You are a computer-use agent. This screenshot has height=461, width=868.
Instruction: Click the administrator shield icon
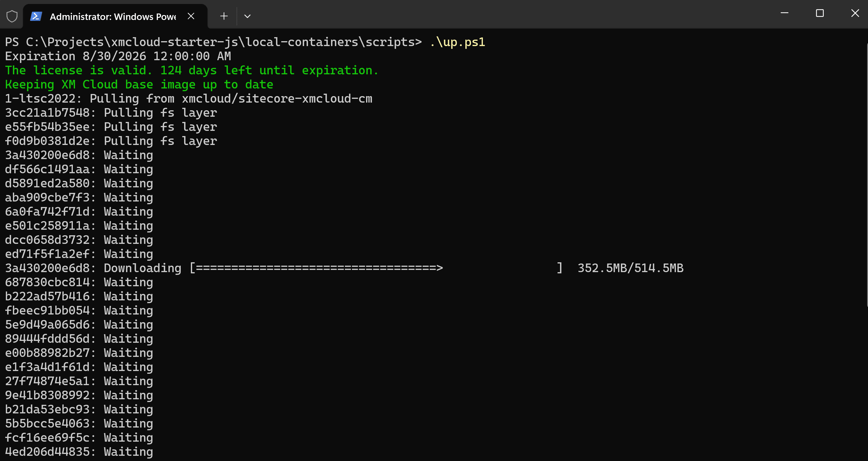pos(12,16)
